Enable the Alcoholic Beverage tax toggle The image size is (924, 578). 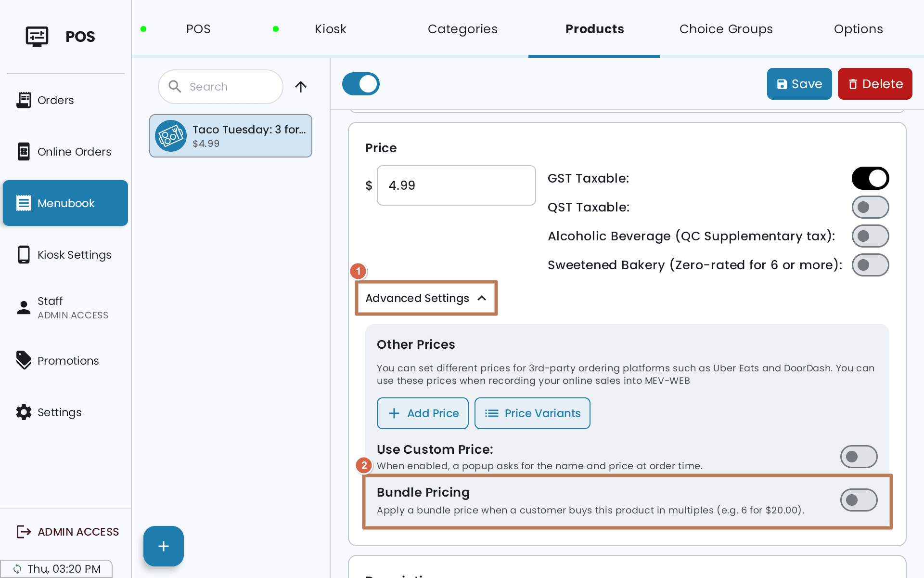pyautogui.click(x=870, y=236)
